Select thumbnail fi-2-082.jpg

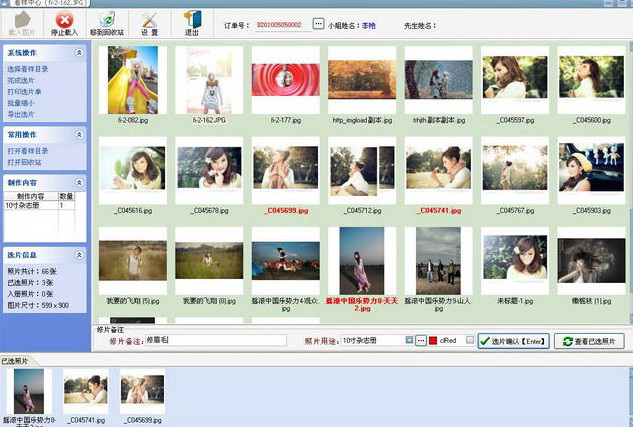pyautogui.click(x=133, y=80)
